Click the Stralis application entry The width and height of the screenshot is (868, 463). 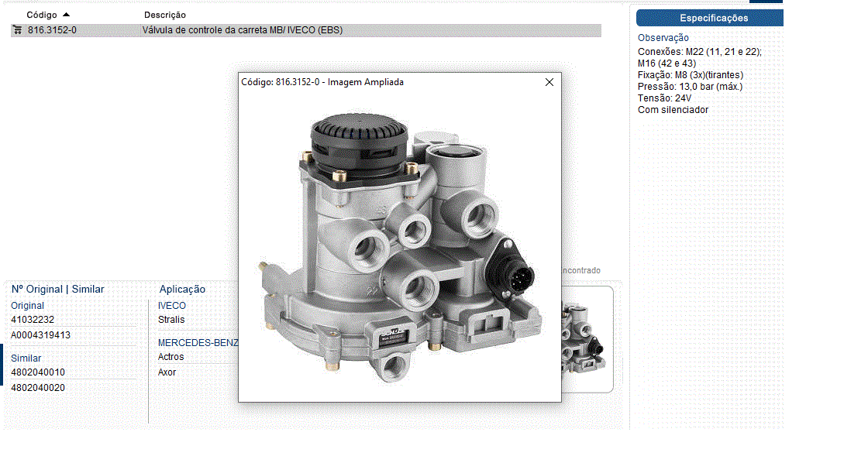pyautogui.click(x=171, y=320)
